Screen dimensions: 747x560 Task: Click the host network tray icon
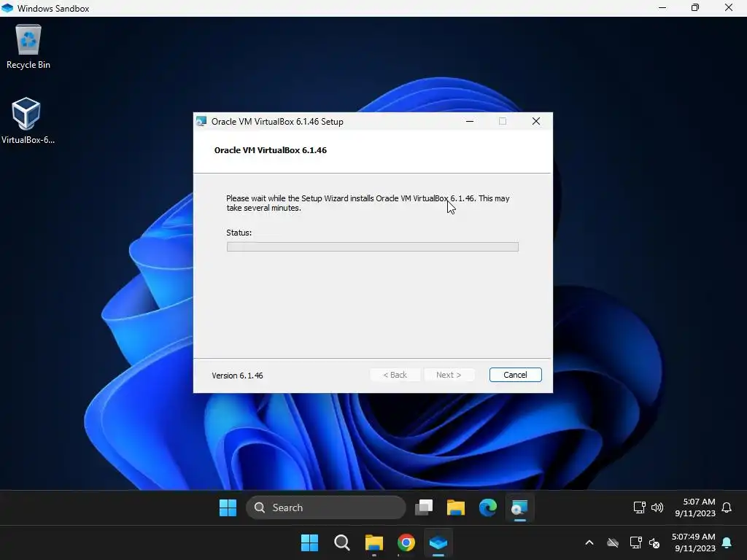[635, 542]
